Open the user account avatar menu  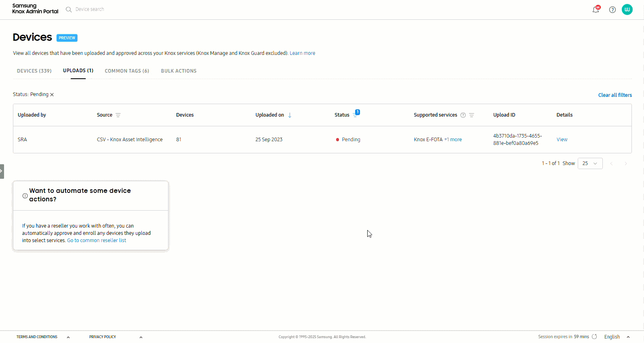click(627, 10)
